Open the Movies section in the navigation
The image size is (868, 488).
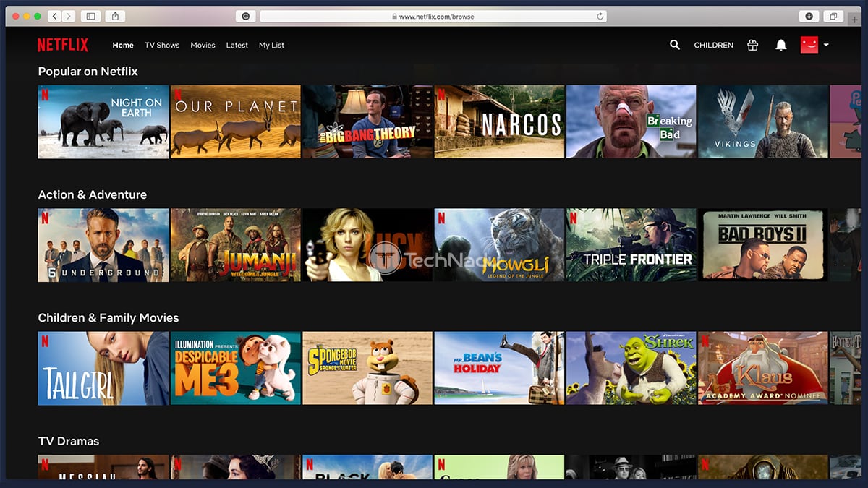203,45
